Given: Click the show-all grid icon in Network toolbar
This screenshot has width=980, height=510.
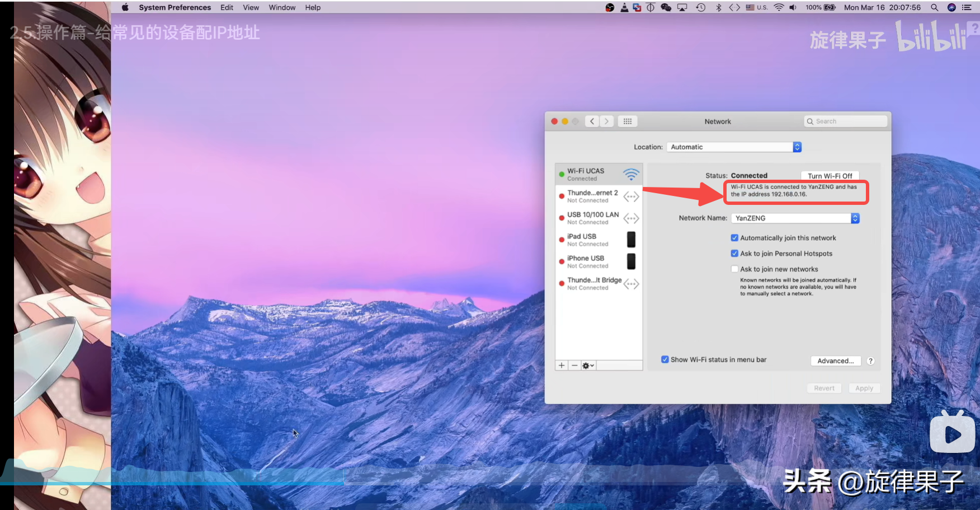Looking at the screenshot, I should coord(628,121).
